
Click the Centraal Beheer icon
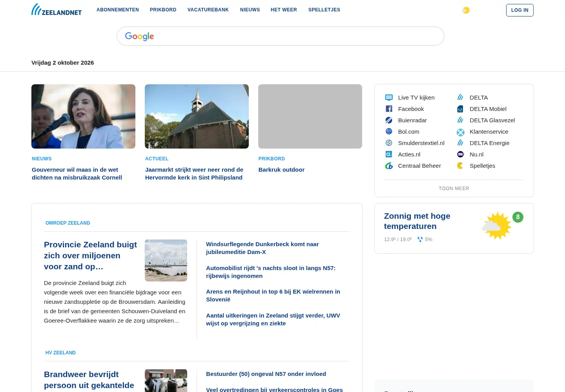tap(389, 166)
